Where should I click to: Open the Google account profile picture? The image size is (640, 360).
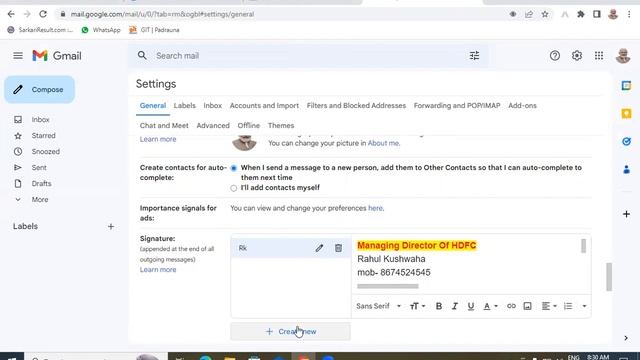tap(623, 56)
